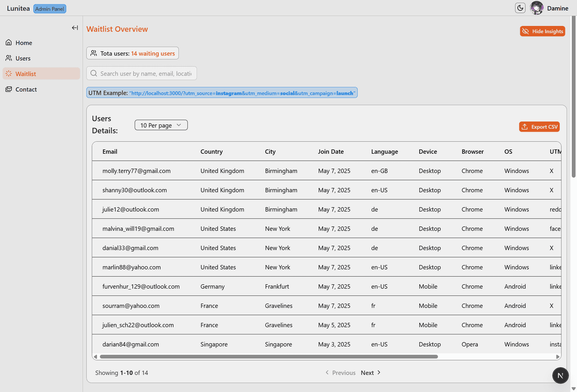Image resolution: width=577 pixels, height=392 pixels.
Task: Select email marlin88@yahoo.com
Action: 132,267
